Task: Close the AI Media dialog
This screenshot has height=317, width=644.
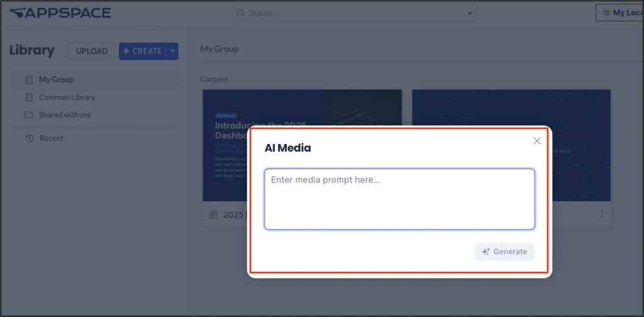Action: pyautogui.click(x=537, y=141)
